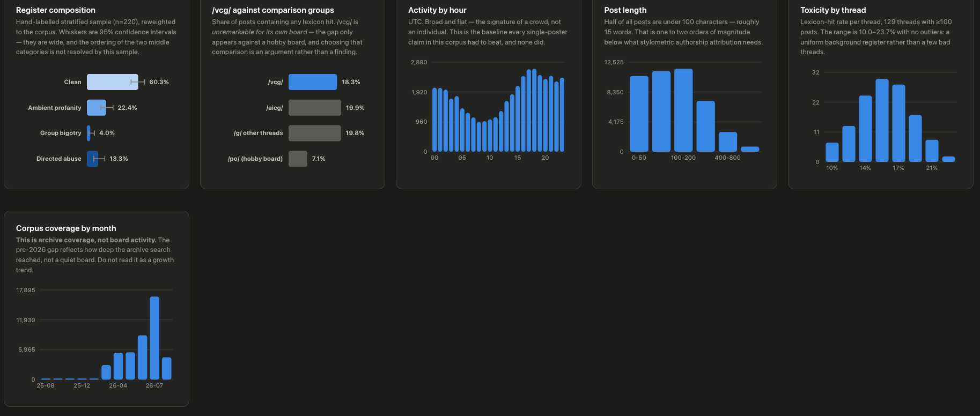
Task: Select the "Post length" card heading
Action: pyautogui.click(x=625, y=10)
